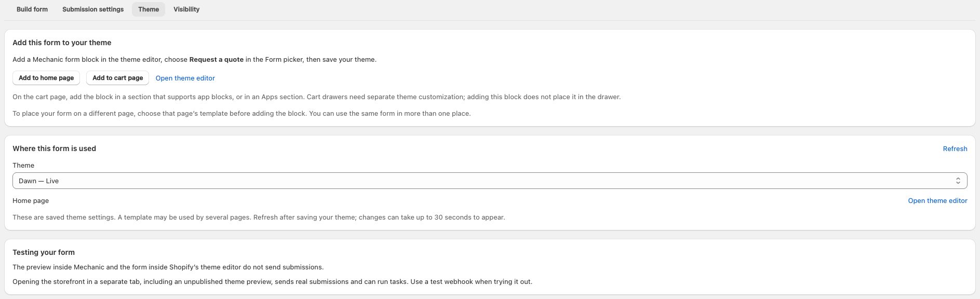Click the 'Theme' field label above the dropdown
Image resolution: width=980 pixels, height=299 pixels.
(23, 166)
